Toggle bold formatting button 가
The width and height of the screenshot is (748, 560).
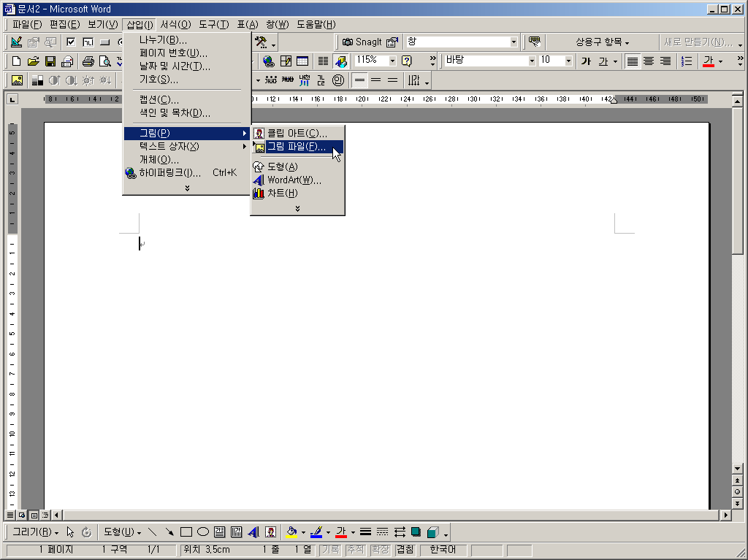[586, 61]
